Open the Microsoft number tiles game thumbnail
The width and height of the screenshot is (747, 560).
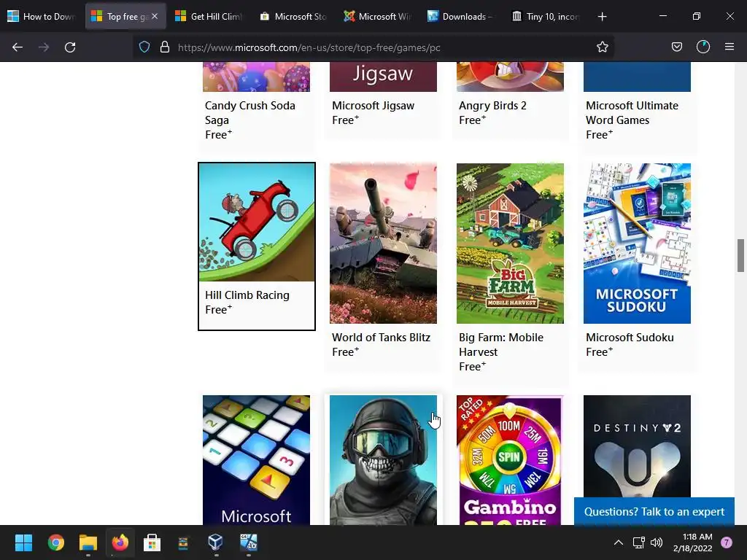point(256,460)
